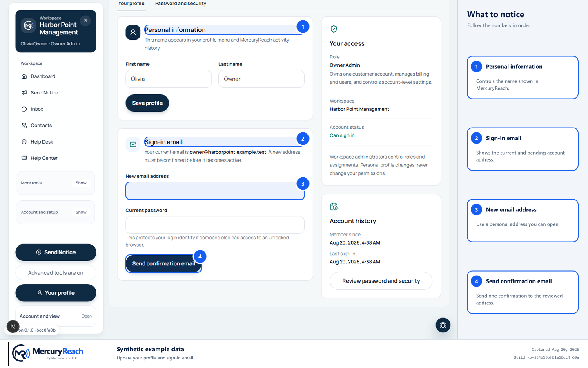Image resolution: width=588 pixels, height=368 pixels.
Task: Click the calendar clock icon above Account history
Action: [x=334, y=206]
